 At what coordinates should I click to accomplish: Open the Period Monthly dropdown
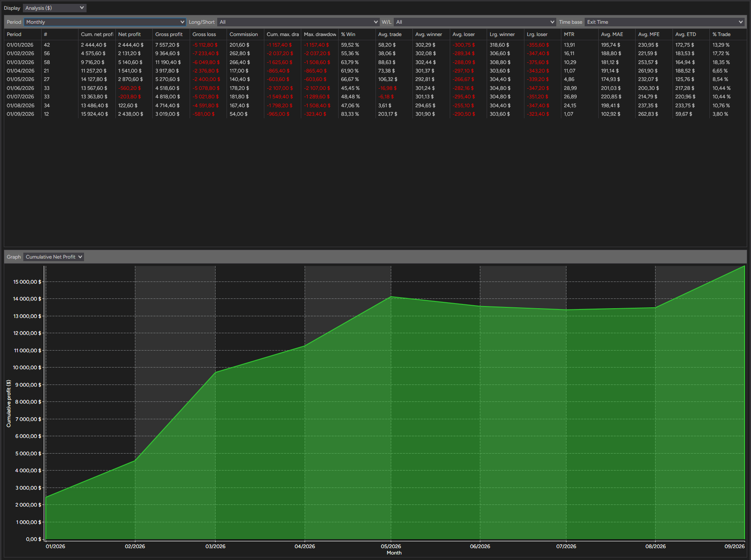tap(105, 22)
